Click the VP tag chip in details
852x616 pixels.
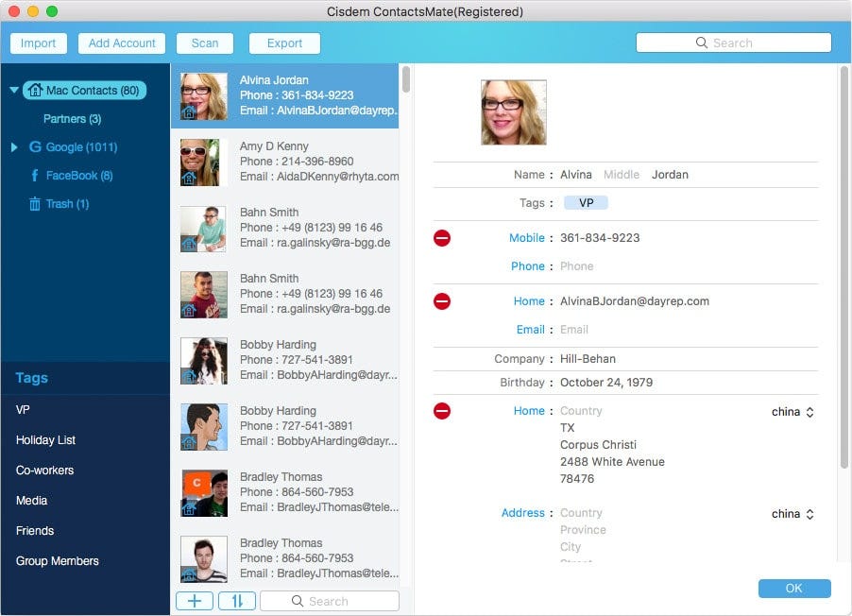tap(586, 203)
